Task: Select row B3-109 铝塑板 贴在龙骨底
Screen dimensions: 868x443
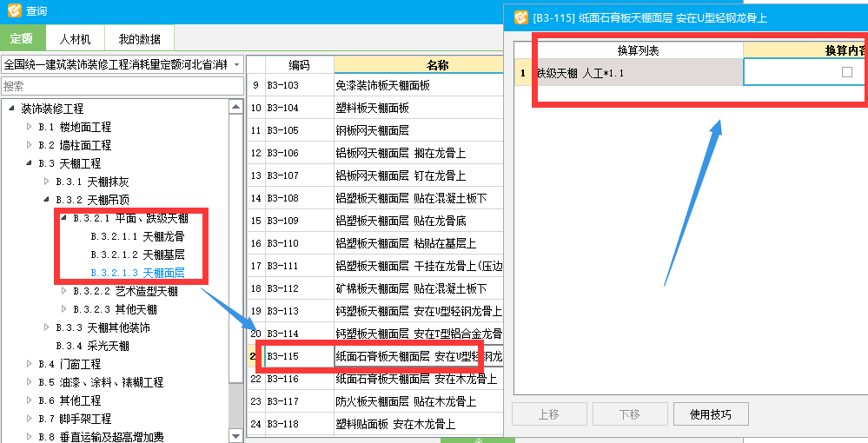Action: click(375, 221)
